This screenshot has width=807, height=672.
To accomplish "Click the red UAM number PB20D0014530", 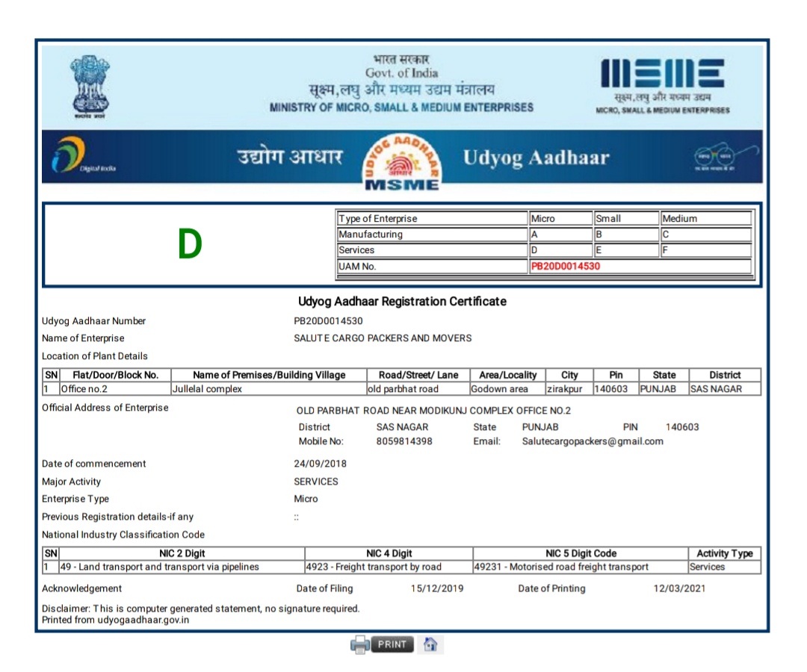I will click(x=566, y=267).
